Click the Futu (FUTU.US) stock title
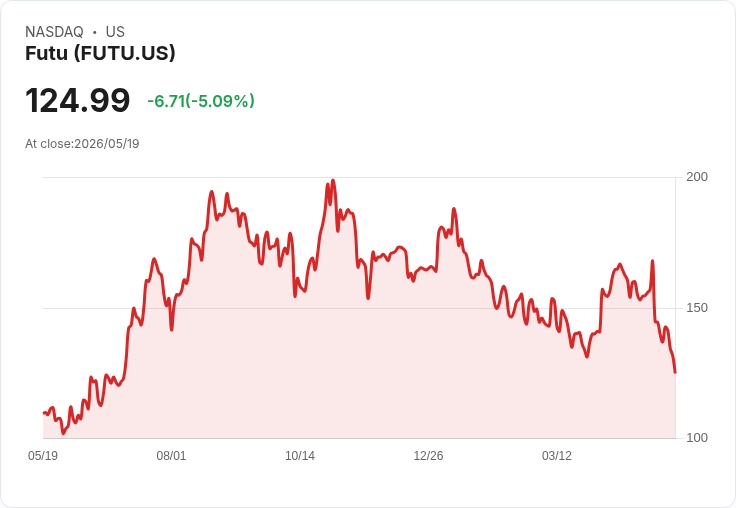This screenshot has height=508, width=736. pyautogui.click(x=100, y=53)
